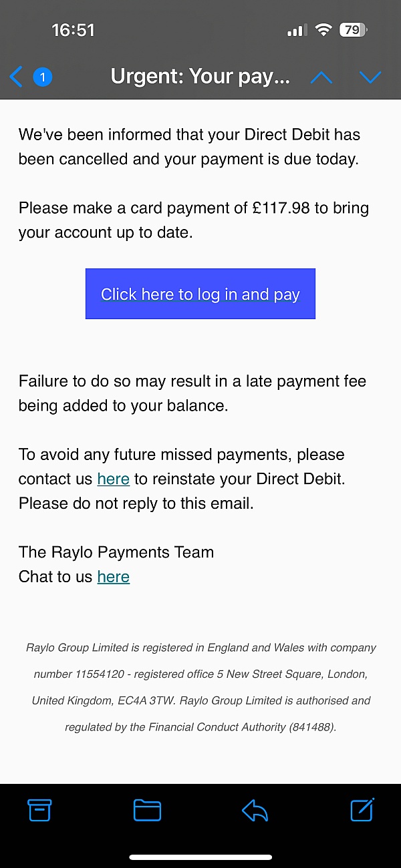Viewport: 401px width, 868px height.
Task: Open the "here" link after "Chat to us"
Action: [113, 577]
